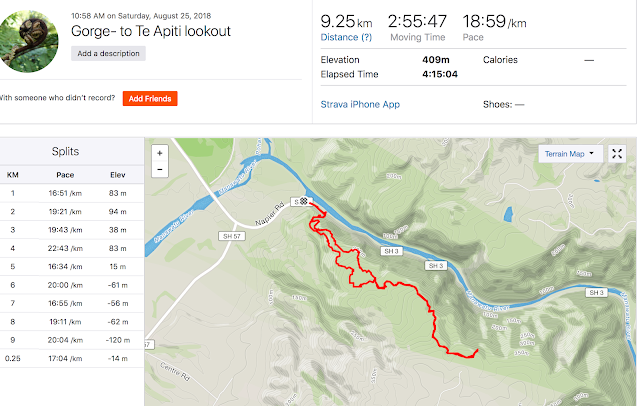Click the Pace column header in Splits

(x=65, y=174)
